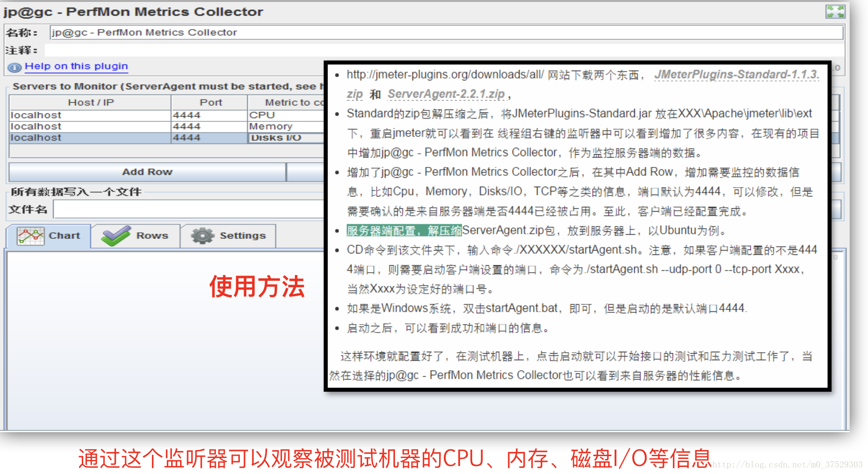Click the CPU metric cell
The image size is (868, 474).
coord(286,115)
